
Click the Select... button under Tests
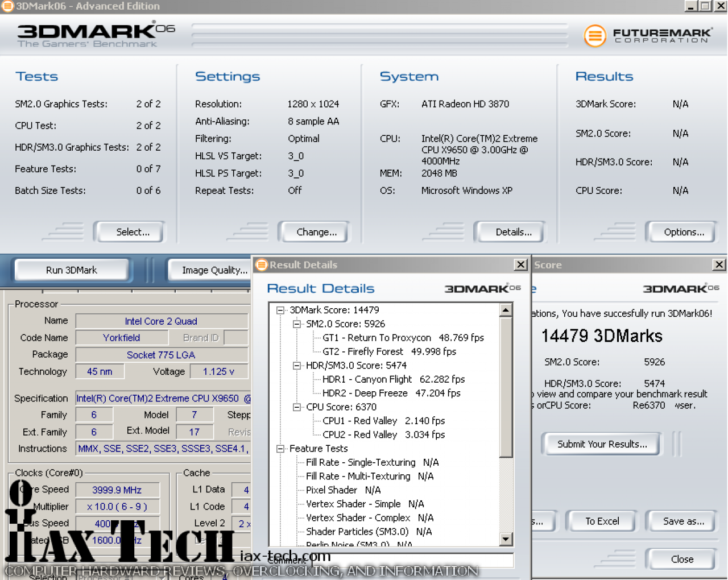tap(130, 232)
